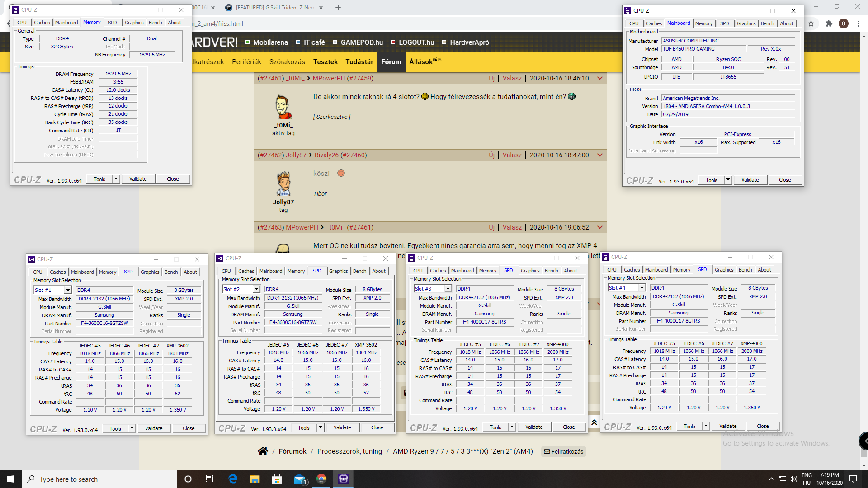Open Tools dropdown arrow in Slot #3 window
The height and width of the screenshot is (488, 868).
pyautogui.click(x=512, y=427)
